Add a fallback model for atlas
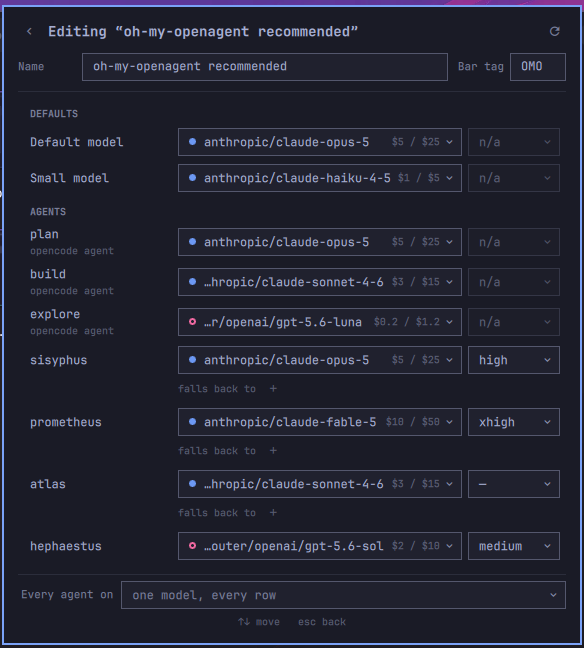 273,512
